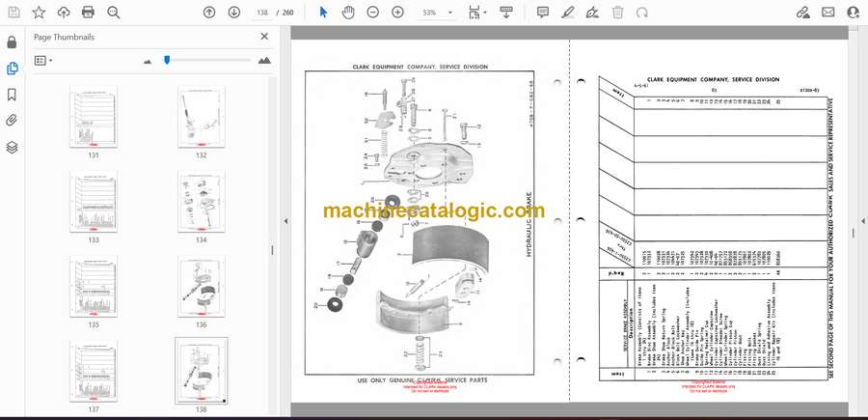Zoom in with the plus button
Screen dimensions: 868x420
point(398,13)
